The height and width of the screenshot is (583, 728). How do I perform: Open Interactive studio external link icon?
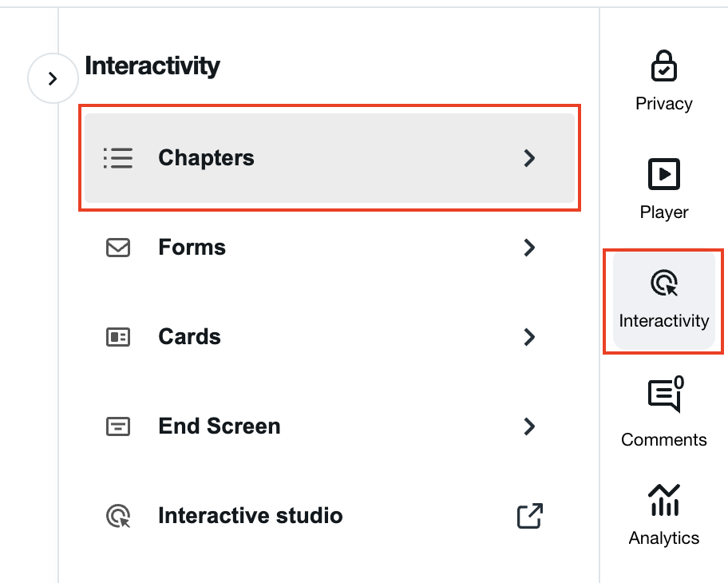(x=530, y=516)
